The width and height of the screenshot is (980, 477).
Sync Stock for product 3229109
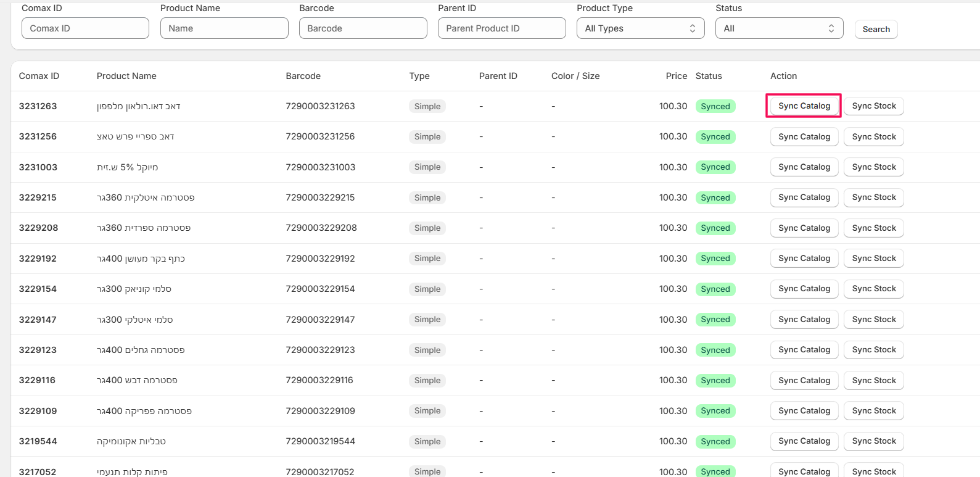(x=873, y=411)
